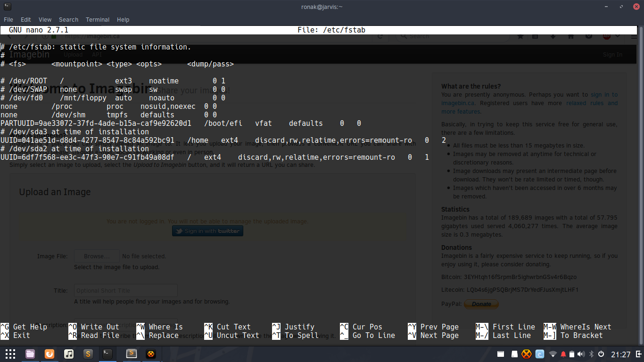Select the terminal taskbar icon

[x=107, y=354]
